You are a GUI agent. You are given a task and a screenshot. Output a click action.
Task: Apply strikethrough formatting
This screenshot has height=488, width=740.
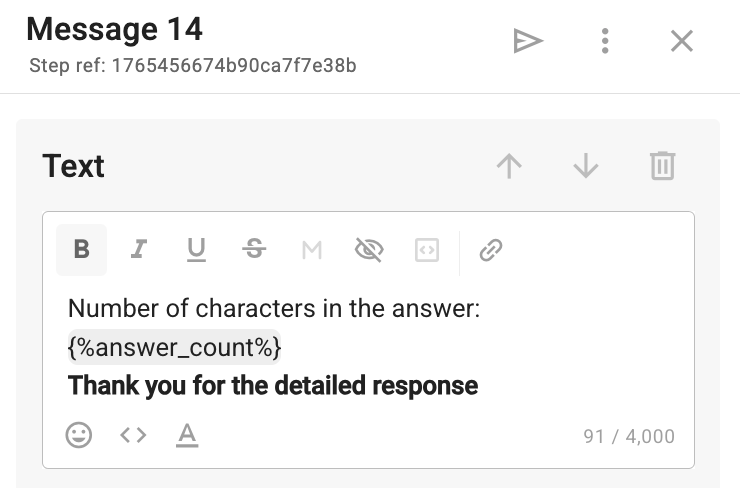pos(254,250)
